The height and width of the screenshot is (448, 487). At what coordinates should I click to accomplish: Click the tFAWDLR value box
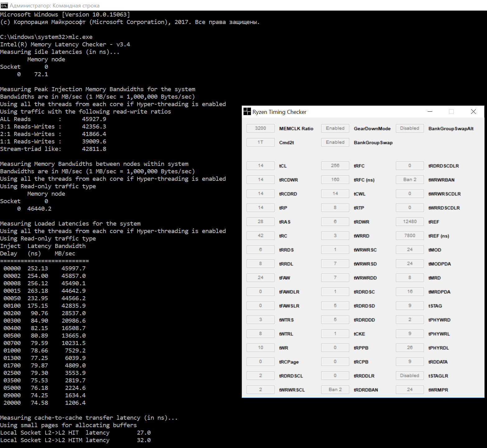point(261,292)
